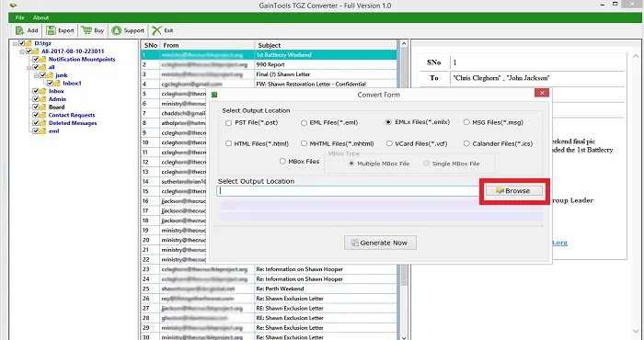Select the junk folder icon
Screen dimensions: 644x340
(x=50, y=75)
